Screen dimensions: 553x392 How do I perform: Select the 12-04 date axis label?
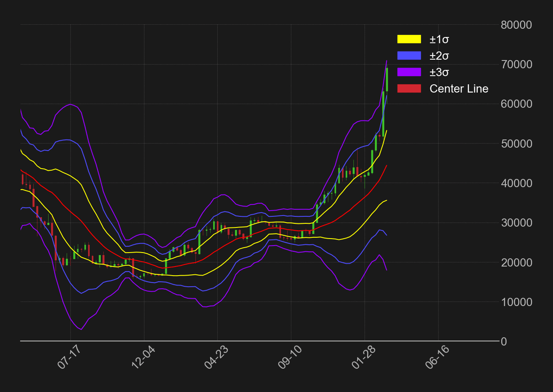click(x=142, y=357)
